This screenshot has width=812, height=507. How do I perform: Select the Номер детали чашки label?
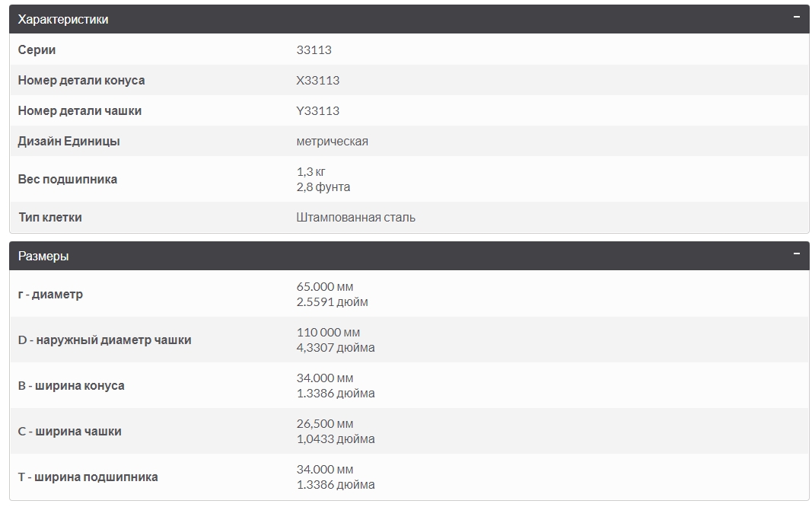80,111
